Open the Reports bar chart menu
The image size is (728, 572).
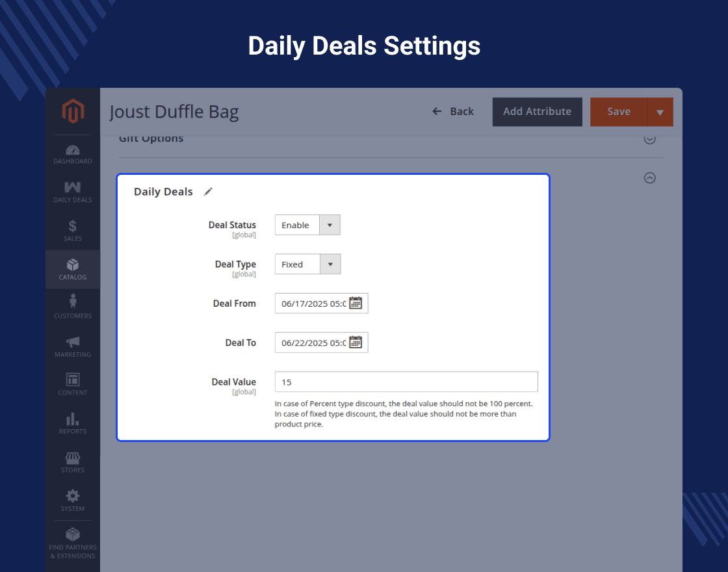pos(73,423)
